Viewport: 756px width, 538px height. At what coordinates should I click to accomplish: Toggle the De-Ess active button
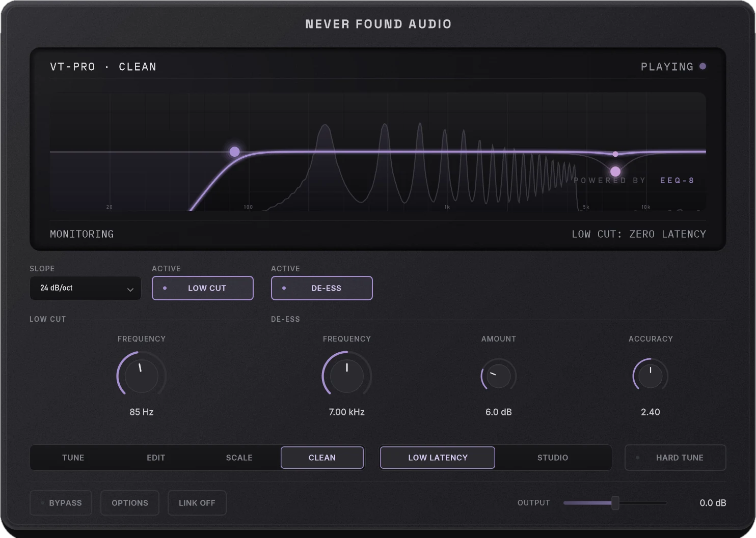pyautogui.click(x=322, y=288)
